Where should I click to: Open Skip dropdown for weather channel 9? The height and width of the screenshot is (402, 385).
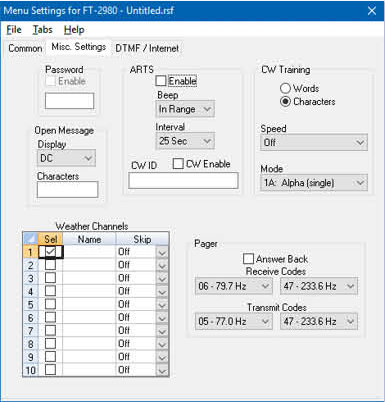pyautogui.click(x=162, y=357)
